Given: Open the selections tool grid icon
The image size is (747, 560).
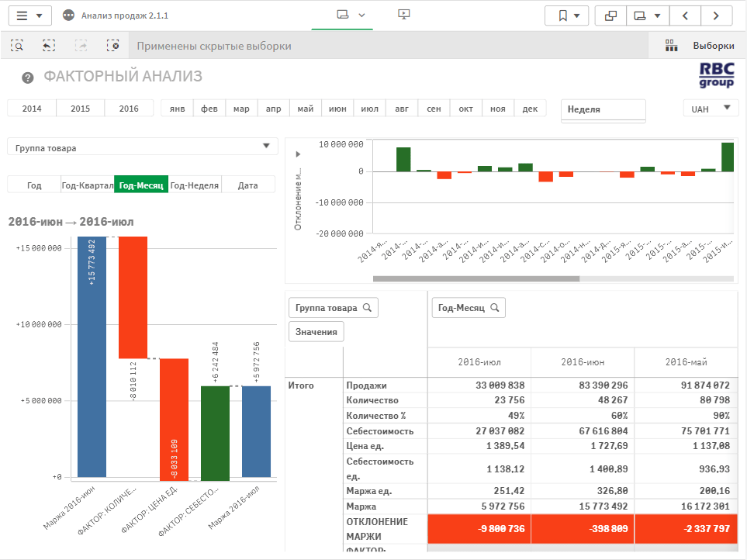Looking at the screenshot, I should pyautogui.click(x=672, y=46).
